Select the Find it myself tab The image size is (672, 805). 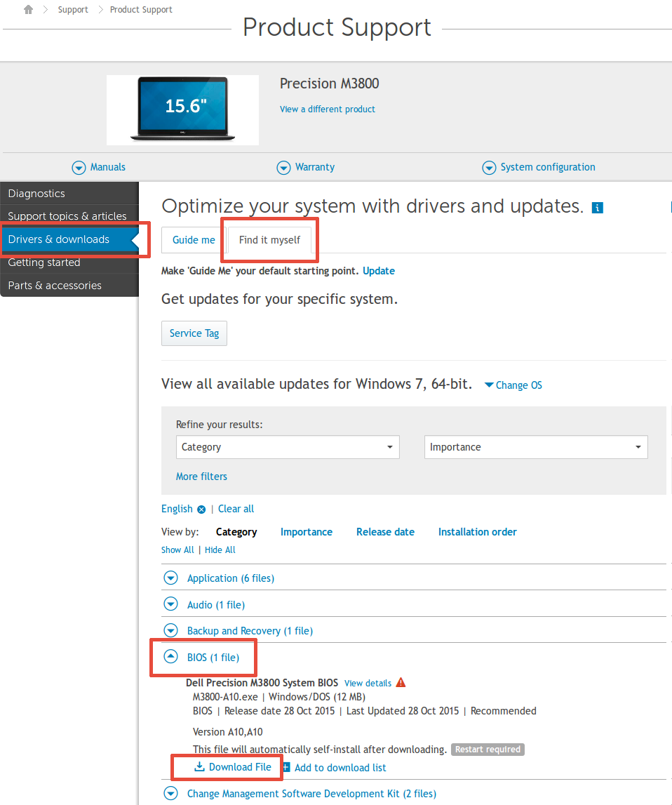click(269, 240)
